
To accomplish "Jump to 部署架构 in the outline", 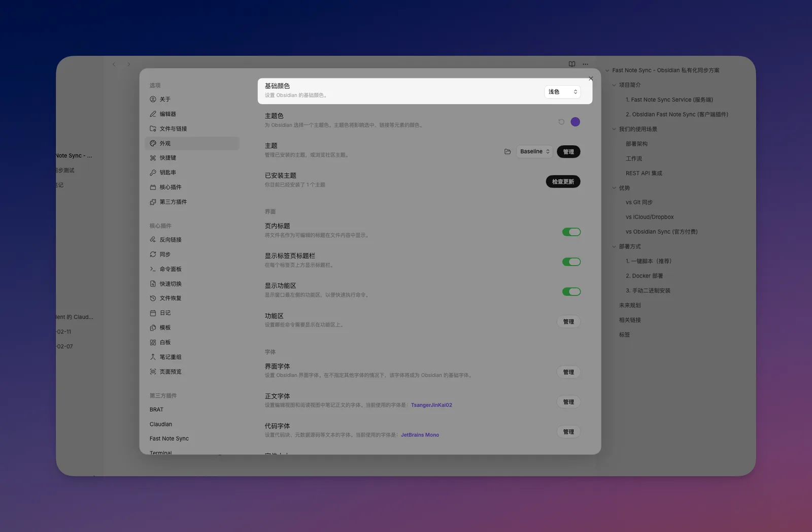I will click(636, 144).
